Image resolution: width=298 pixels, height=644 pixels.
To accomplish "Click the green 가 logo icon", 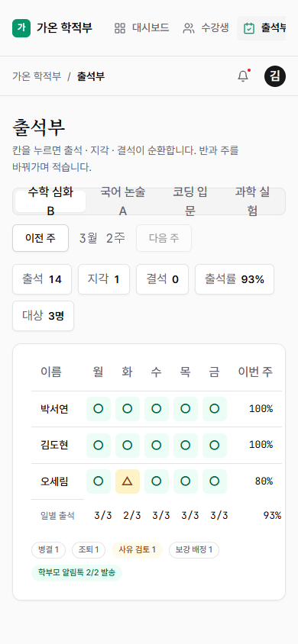I will (x=21, y=28).
